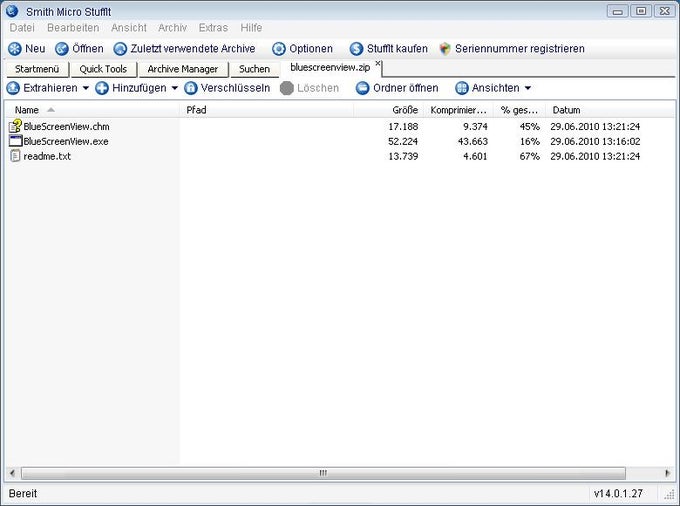Click the Öffnen button label
680x506 pixels.
pos(88,49)
